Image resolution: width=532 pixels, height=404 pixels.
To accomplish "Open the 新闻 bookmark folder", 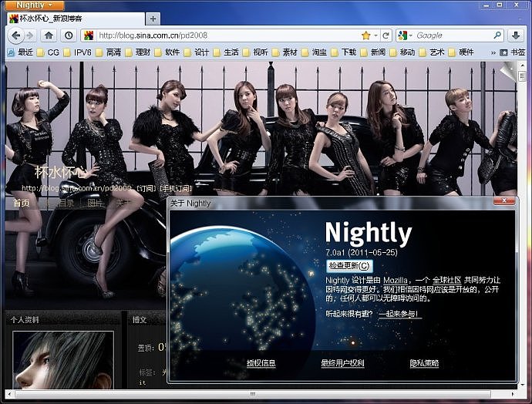I will click(373, 52).
